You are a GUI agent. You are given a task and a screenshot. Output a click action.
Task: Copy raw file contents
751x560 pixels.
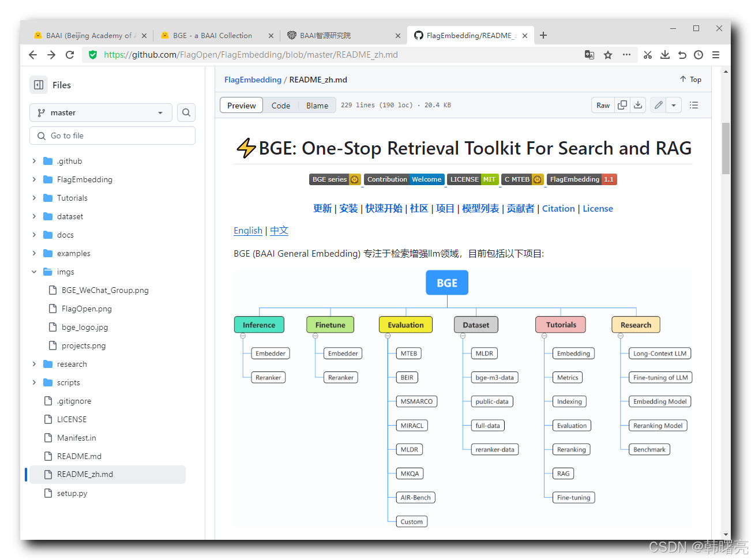pos(622,105)
